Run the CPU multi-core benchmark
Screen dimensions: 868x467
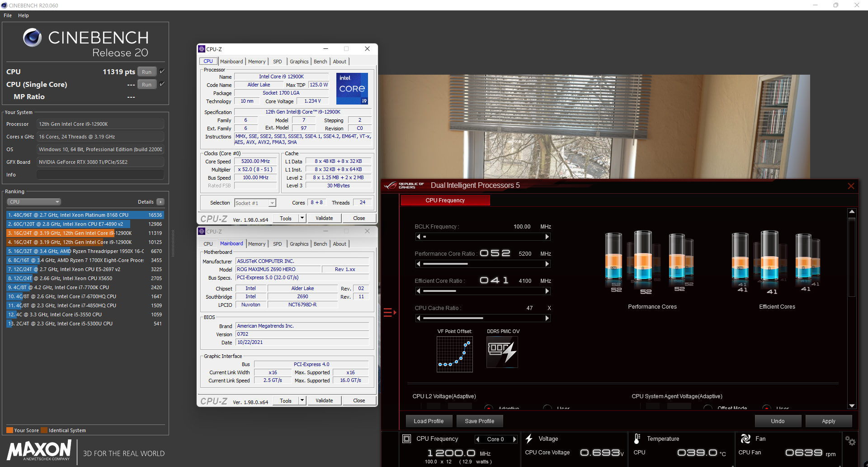click(146, 72)
